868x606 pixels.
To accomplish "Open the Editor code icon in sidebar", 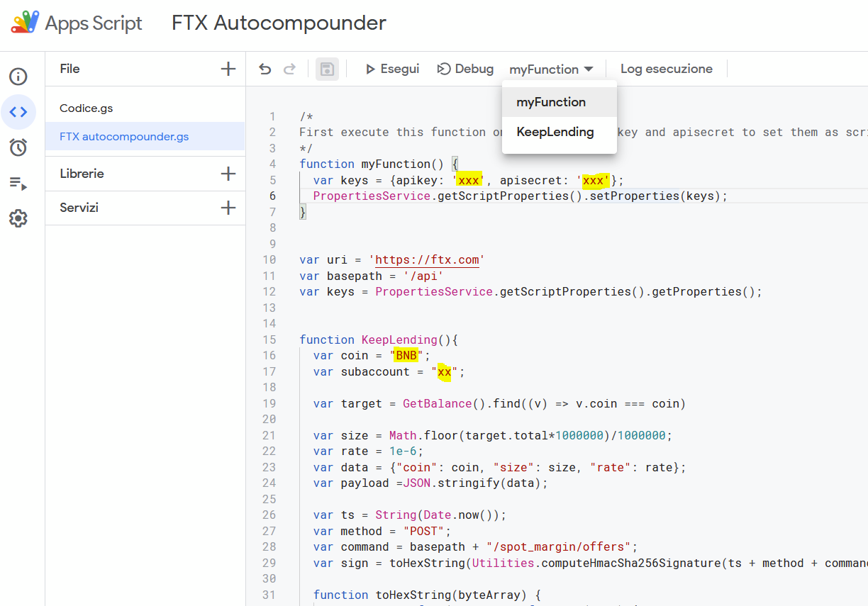I will coord(18,112).
